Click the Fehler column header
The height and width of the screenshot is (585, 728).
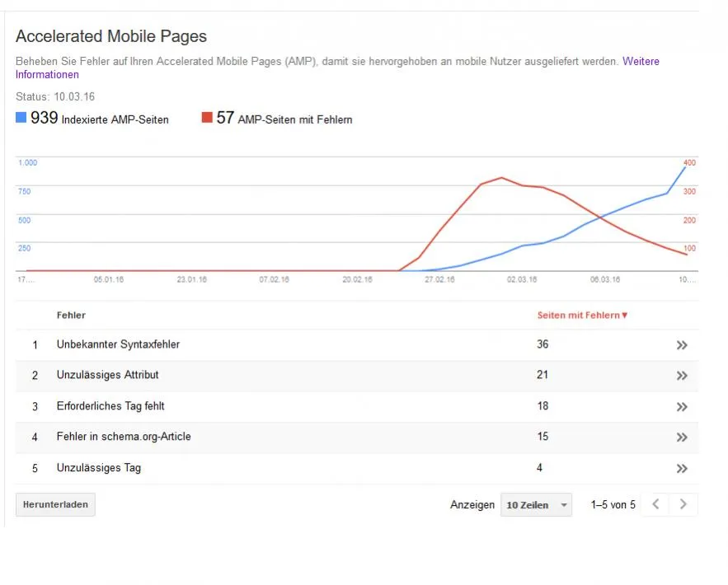[71, 315]
